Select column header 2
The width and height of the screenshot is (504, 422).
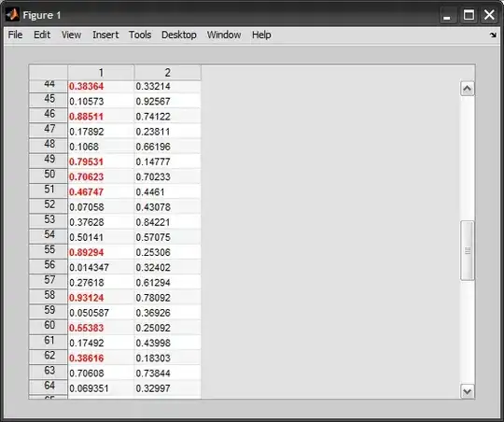coord(167,73)
